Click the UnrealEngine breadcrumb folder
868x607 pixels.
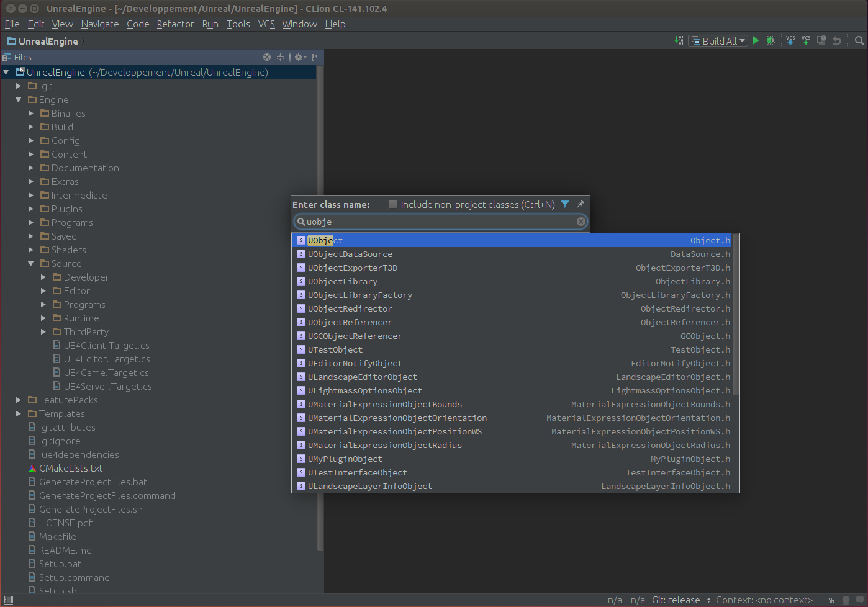coord(42,41)
